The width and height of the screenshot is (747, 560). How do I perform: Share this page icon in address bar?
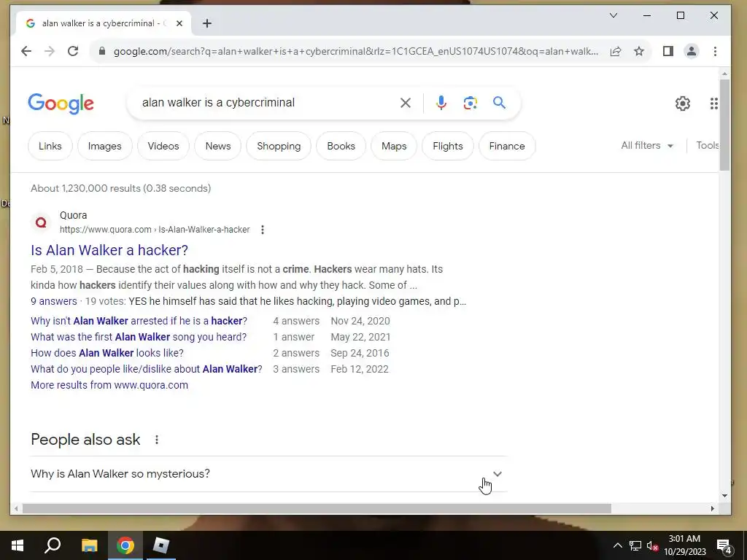coord(616,52)
